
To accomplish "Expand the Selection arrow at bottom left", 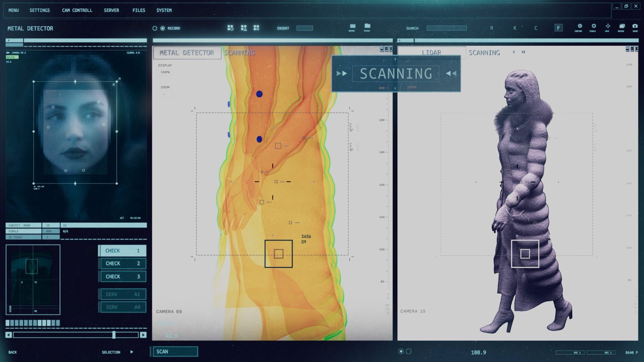I will coord(132,352).
